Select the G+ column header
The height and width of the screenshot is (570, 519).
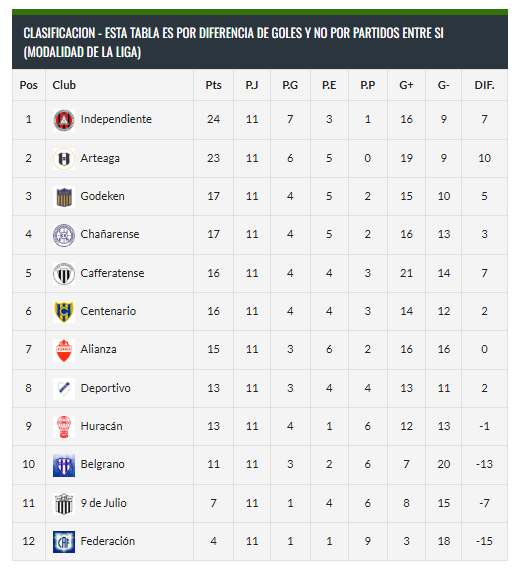[x=406, y=85]
